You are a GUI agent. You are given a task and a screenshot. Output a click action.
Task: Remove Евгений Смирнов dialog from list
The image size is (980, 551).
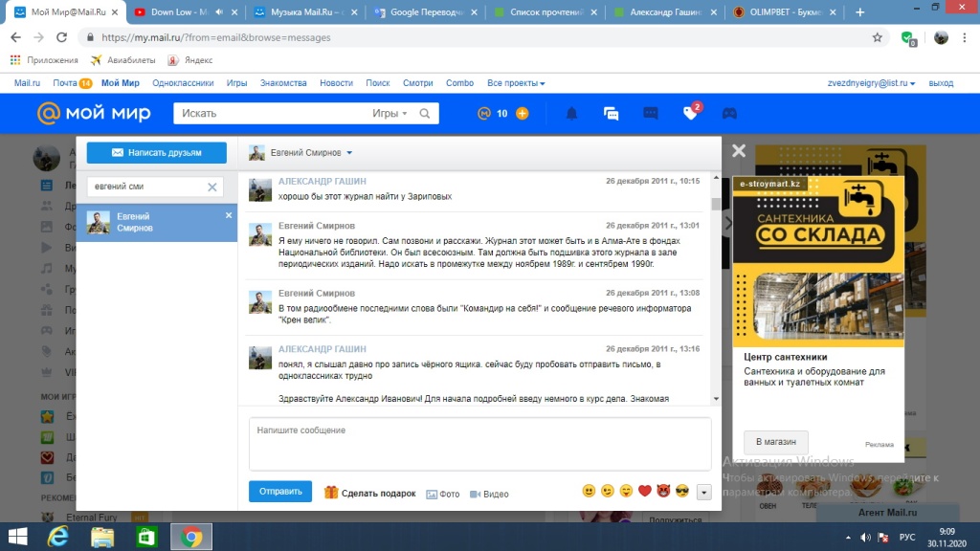229,215
